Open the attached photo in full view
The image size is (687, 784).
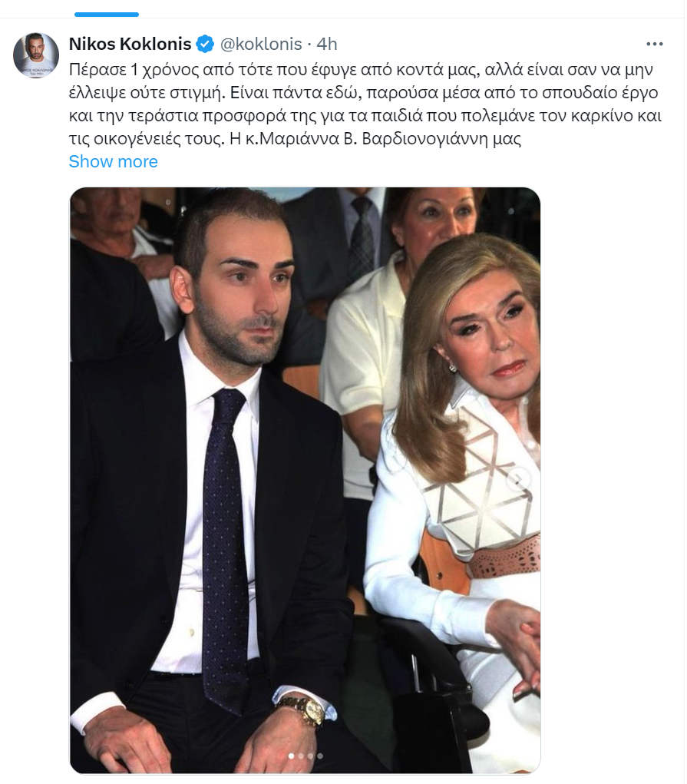click(305, 481)
